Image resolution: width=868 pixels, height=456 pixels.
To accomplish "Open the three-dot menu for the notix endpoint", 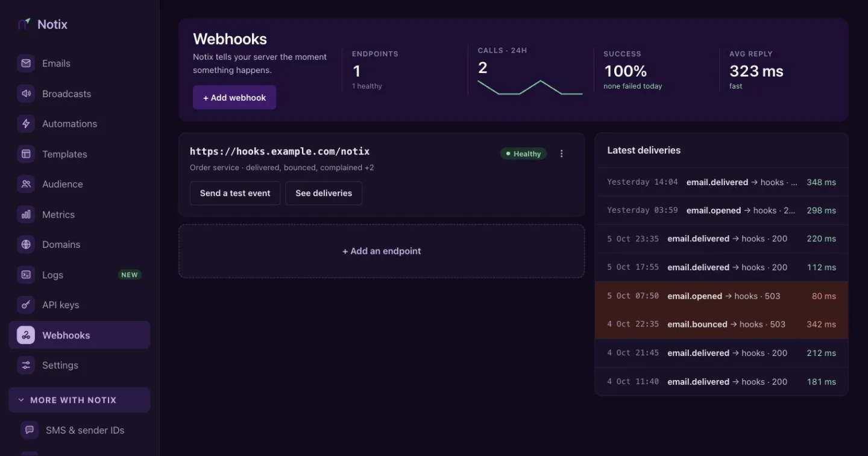I will (562, 154).
